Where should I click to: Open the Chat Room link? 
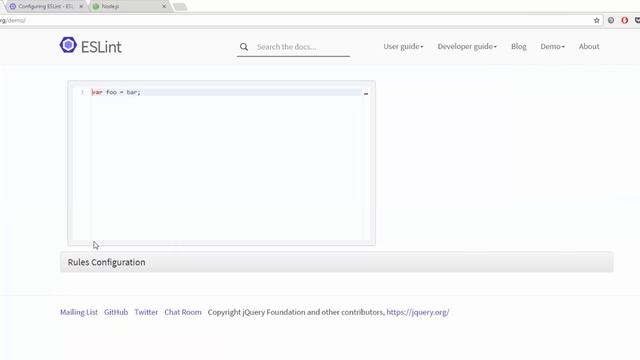click(183, 312)
